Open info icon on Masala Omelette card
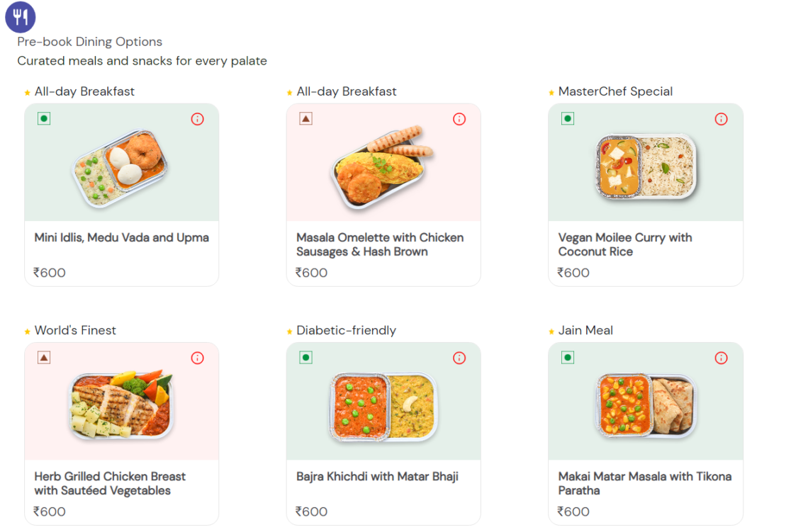 (459, 119)
